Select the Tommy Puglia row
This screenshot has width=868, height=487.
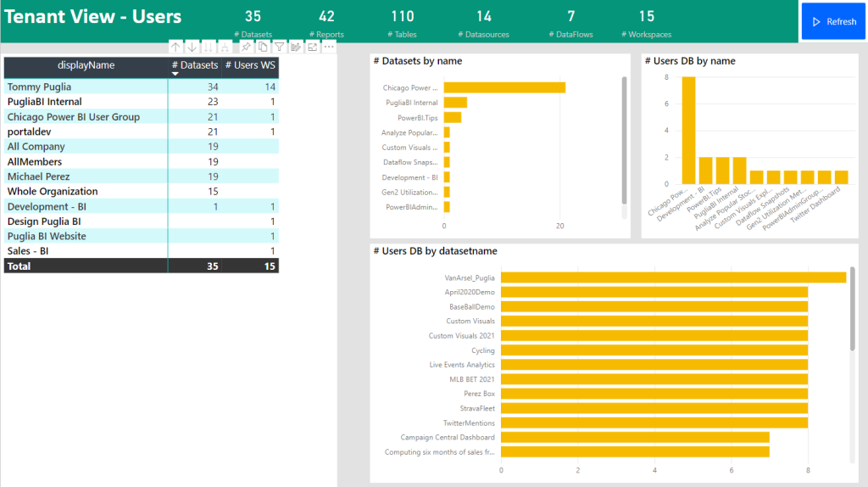[142, 87]
